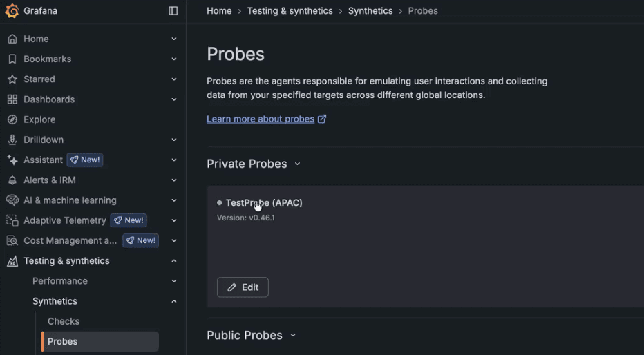Toggle the sidebar dock menu icon
The height and width of the screenshot is (355, 644).
point(173,11)
